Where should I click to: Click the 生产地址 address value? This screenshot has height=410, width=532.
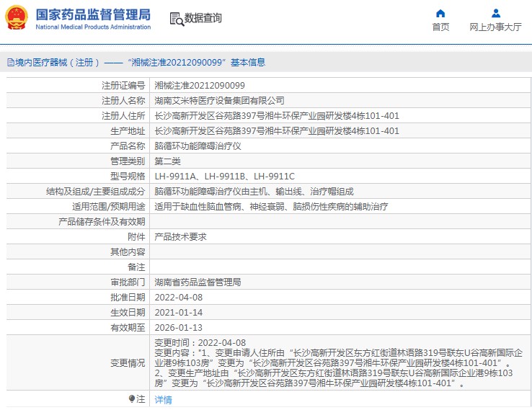(x=277, y=131)
